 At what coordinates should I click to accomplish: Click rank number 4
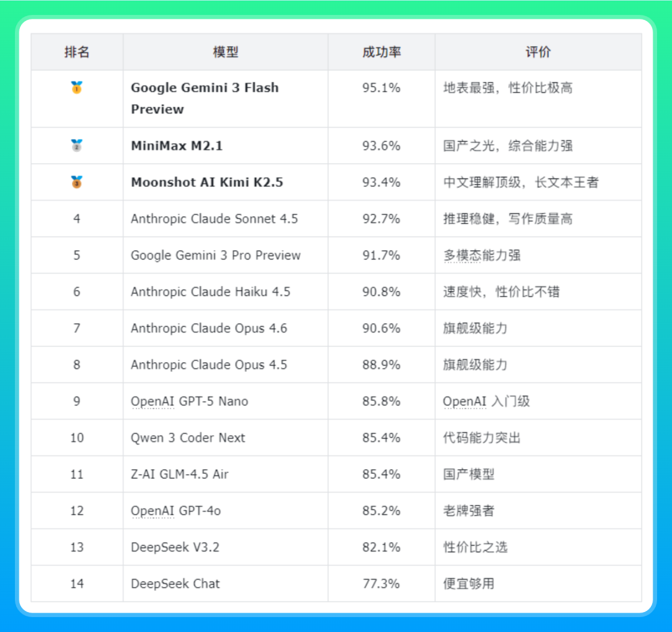point(77,219)
